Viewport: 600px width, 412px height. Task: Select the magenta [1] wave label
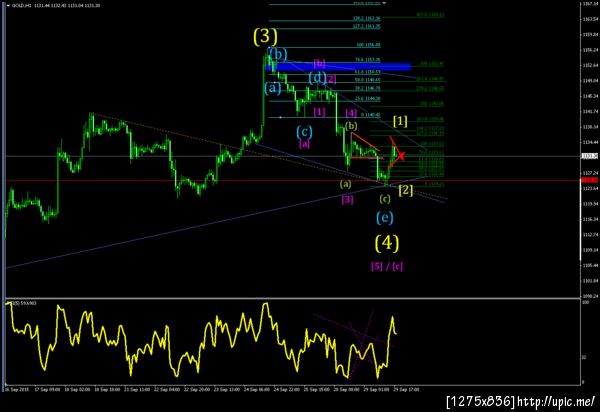(x=319, y=112)
